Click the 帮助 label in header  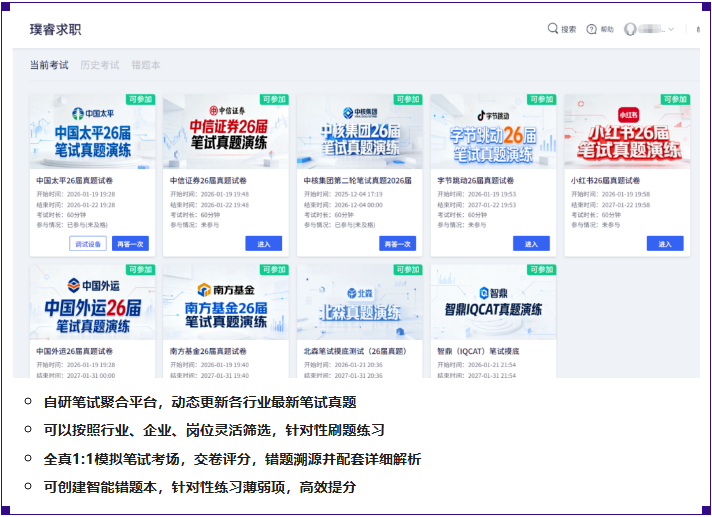pyautogui.click(x=607, y=30)
